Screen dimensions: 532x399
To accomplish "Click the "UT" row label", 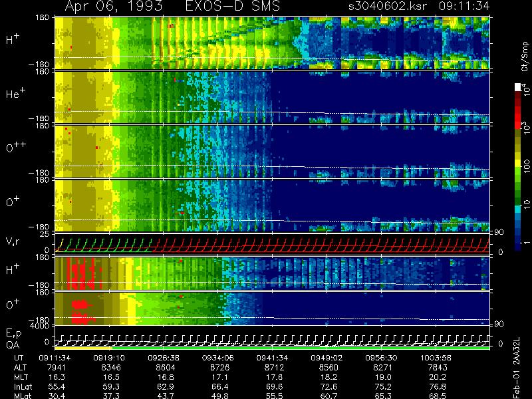I will pos(19,358).
